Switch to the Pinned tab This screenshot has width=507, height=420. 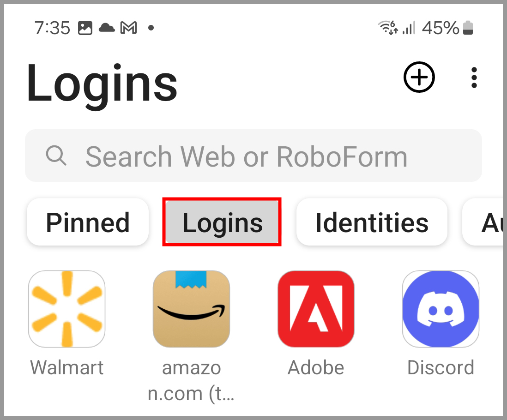pos(88,222)
